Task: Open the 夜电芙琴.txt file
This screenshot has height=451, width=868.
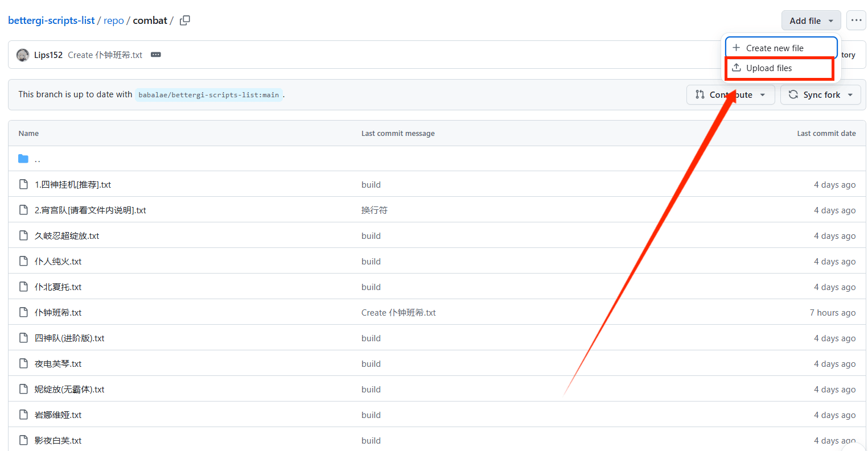Action: pyautogui.click(x=58, y=364)
